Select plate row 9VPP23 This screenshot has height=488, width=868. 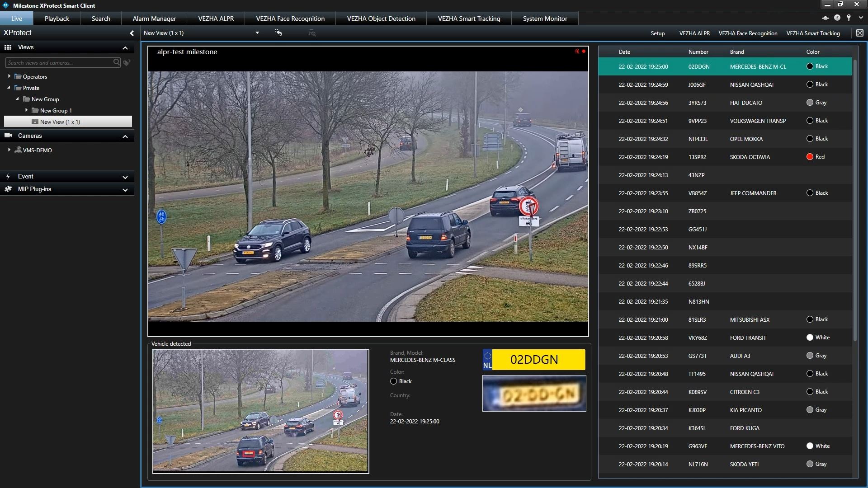coord(725,121)
